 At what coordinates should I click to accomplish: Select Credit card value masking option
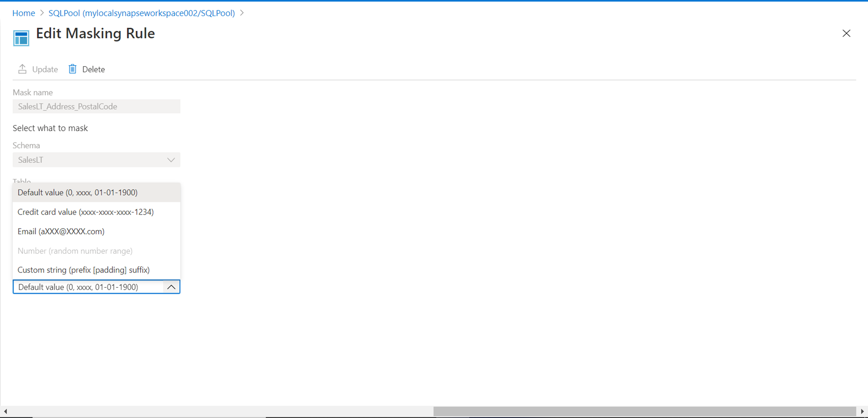(96, 212)
